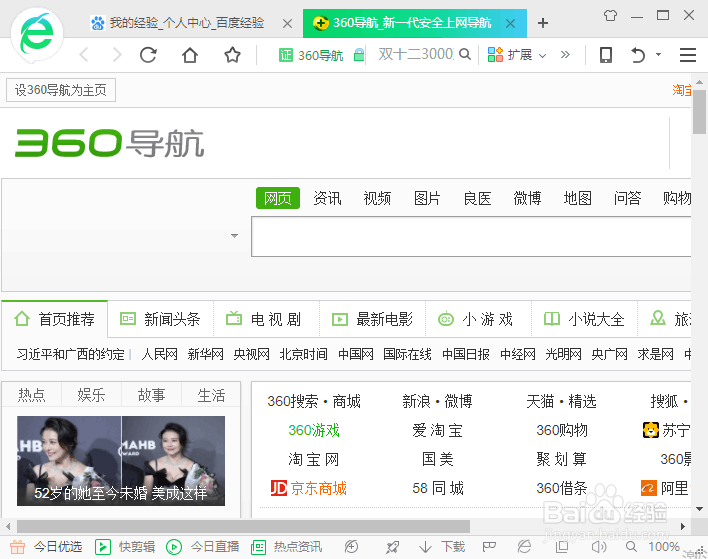Image resolution: width=708 pixels, height=559 pixels.
Task: Switch to 生活 news tab
Action: [x=211, y=395]
